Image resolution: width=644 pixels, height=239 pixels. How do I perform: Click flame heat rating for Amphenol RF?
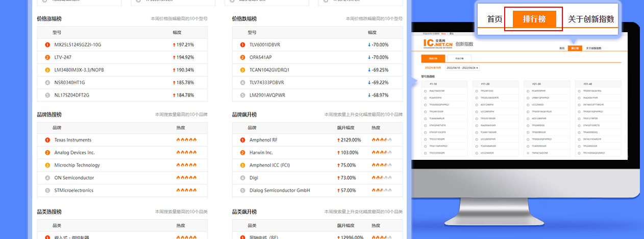(382, 140)
